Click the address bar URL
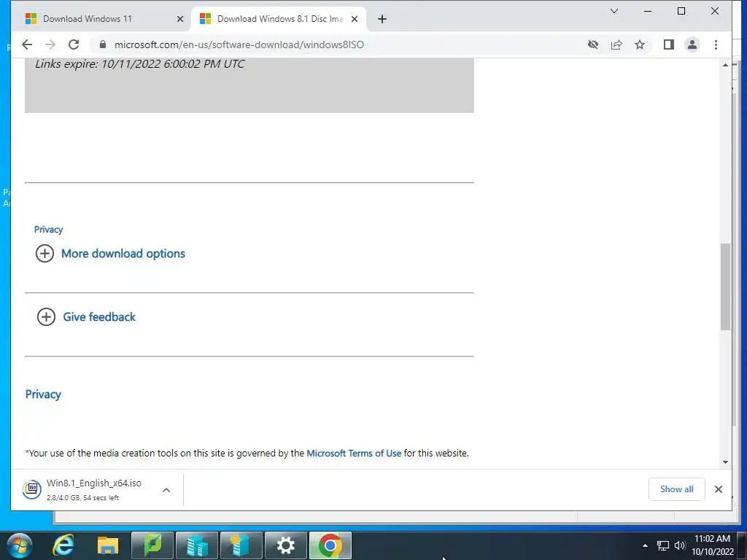747x560 pixels. pos(239,44)
